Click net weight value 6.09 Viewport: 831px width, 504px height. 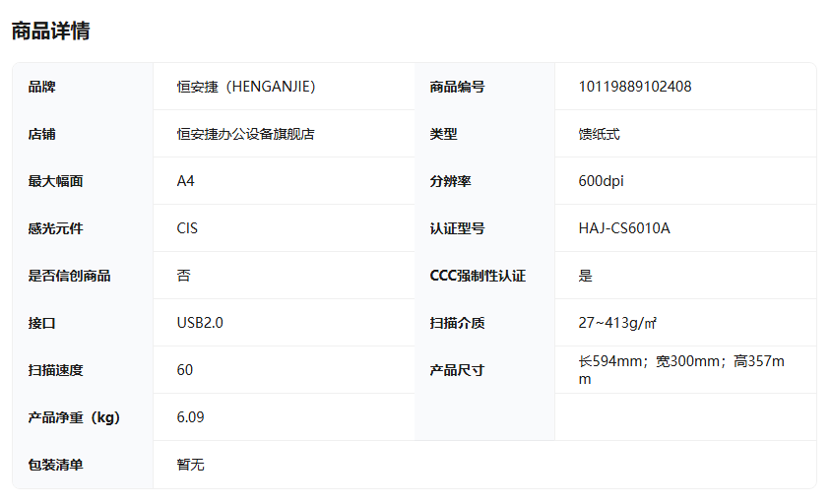pos(190,417)
